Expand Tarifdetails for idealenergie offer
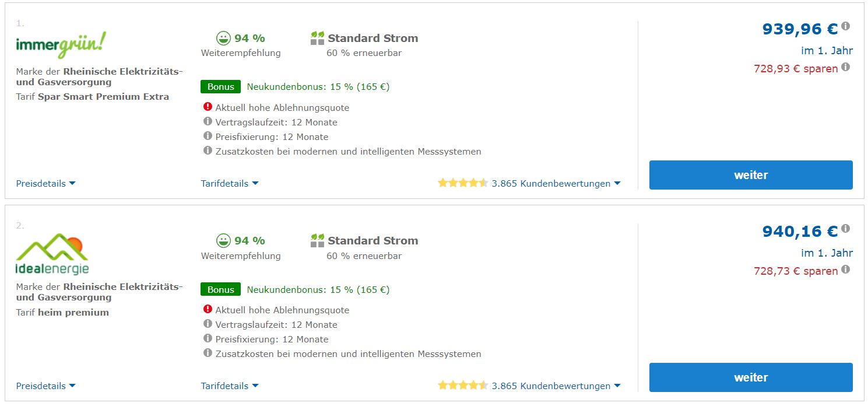This screenshot has height=406, width=868. (230, 386)
